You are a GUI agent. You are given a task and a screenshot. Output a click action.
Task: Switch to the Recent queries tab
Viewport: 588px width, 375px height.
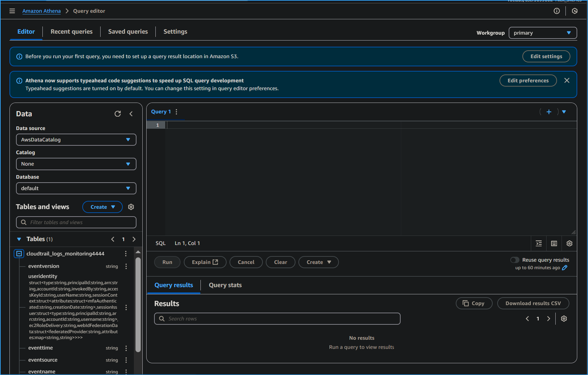72,31
